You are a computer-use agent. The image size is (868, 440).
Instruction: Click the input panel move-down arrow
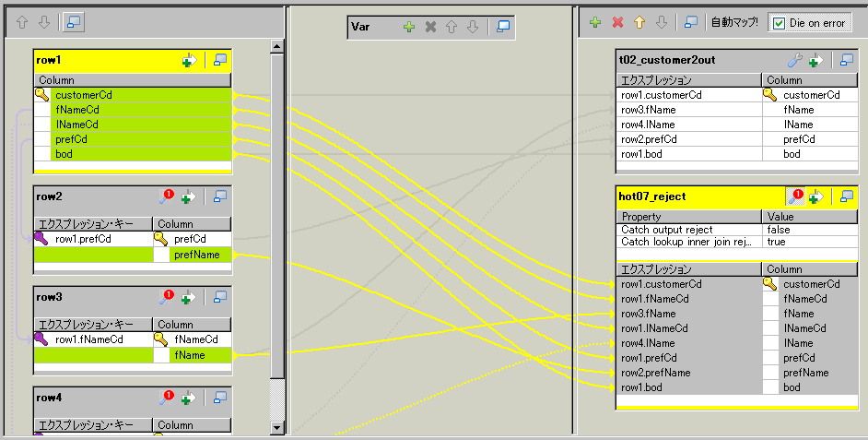pos(44,22)
